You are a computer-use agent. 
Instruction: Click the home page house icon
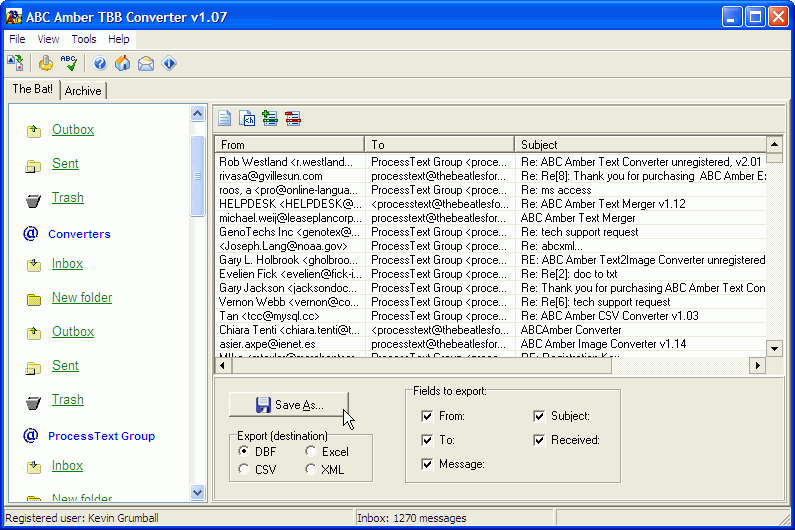[x=122, y=63]
